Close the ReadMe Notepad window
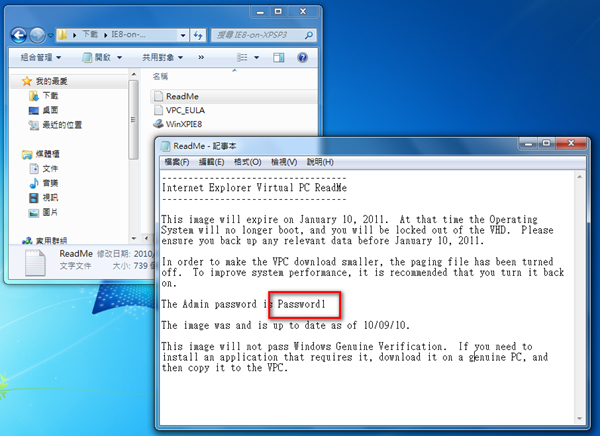Viewport: 600px width, 436px height. [x=571, y=144]
